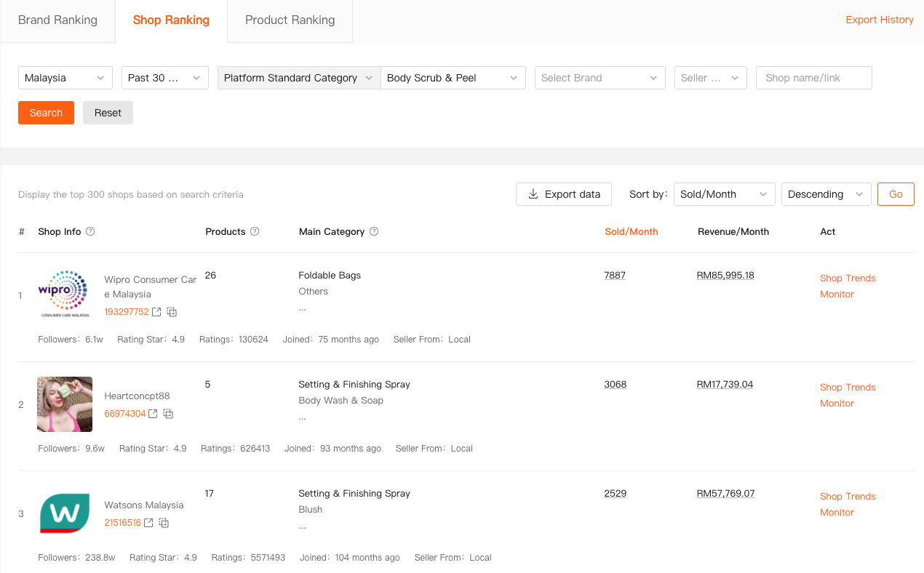The height and width of the screenshot is (573, 924).
Task: Switch to the Brand Ranking tab
Action: coord(57,20)
